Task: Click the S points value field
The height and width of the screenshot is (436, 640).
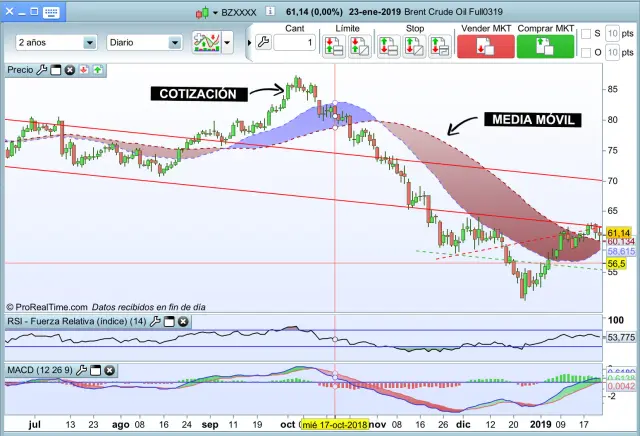Action: tap(612, 34)
